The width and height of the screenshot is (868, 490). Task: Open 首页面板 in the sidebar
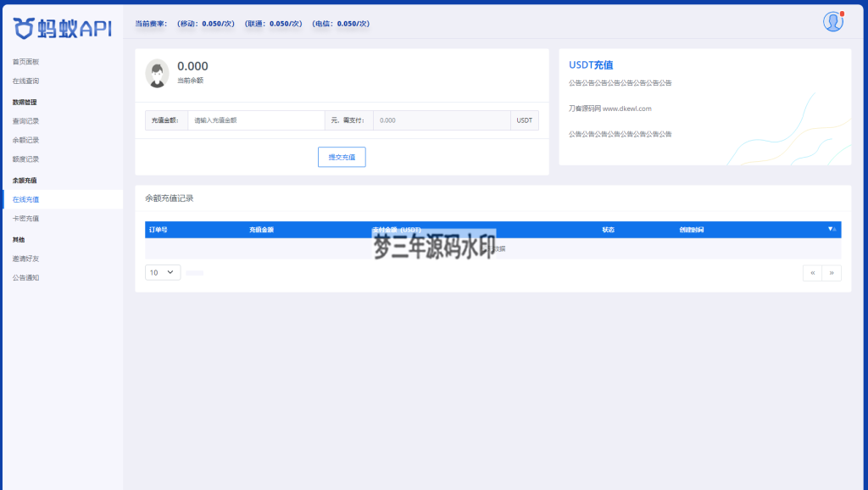pos(25,62)
